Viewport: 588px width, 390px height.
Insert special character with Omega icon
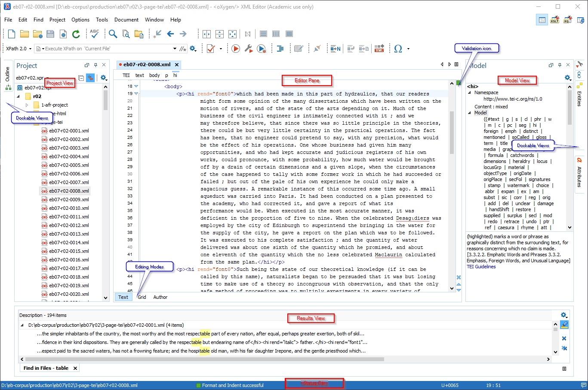coord(398,49)
